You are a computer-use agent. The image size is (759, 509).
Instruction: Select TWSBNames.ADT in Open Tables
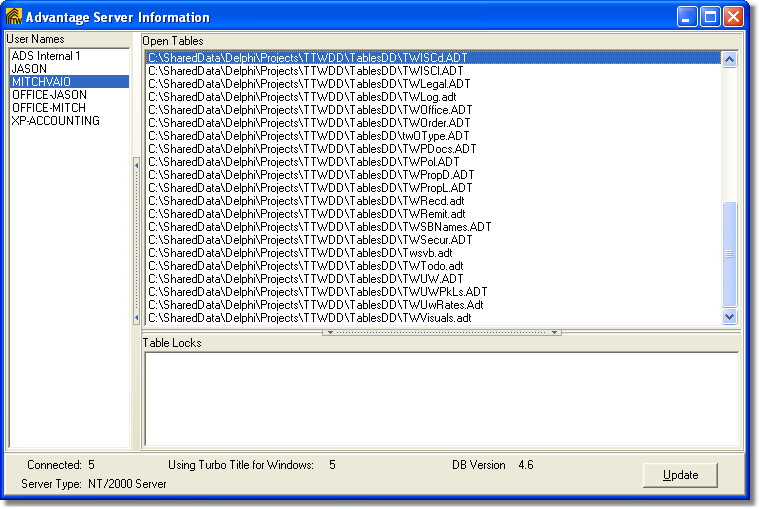(x=320, y=227)
